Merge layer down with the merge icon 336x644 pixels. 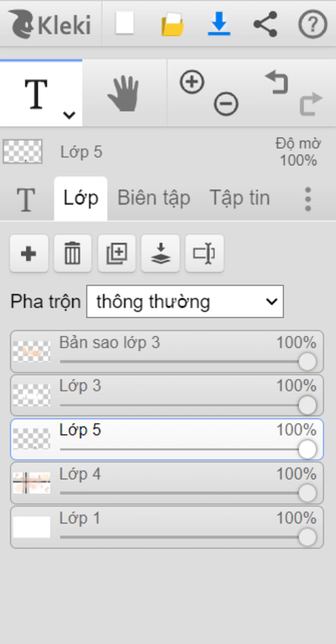pos(160,253)
